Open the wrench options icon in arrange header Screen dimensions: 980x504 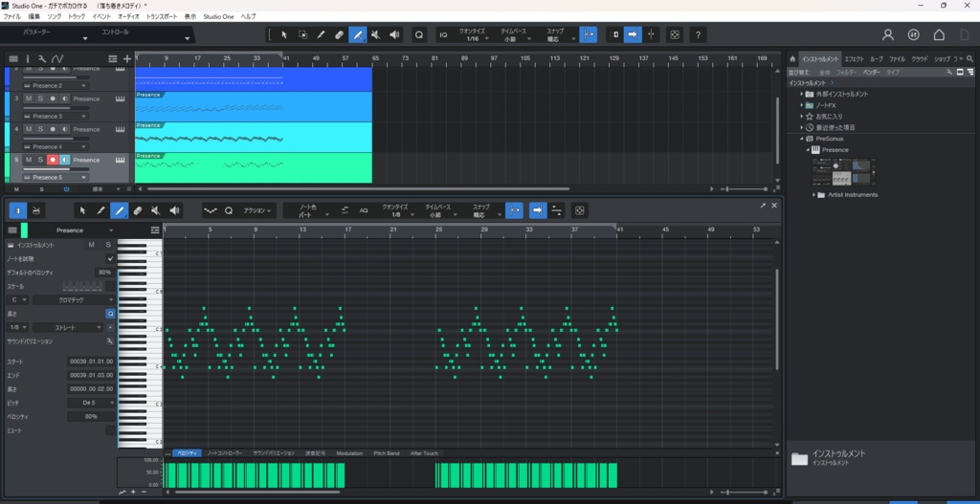pyautogui.click(x=42, y=58)
